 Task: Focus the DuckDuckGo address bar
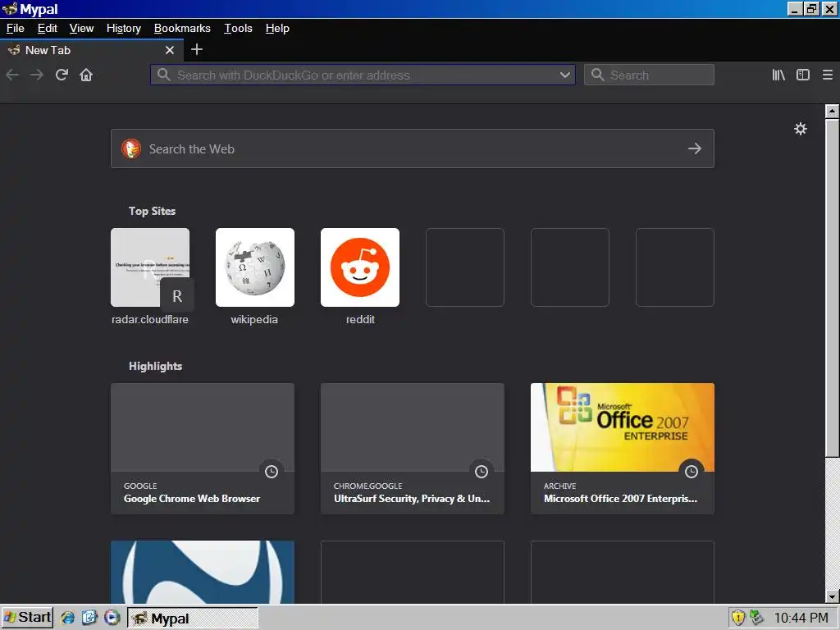[x=363, y=75]
